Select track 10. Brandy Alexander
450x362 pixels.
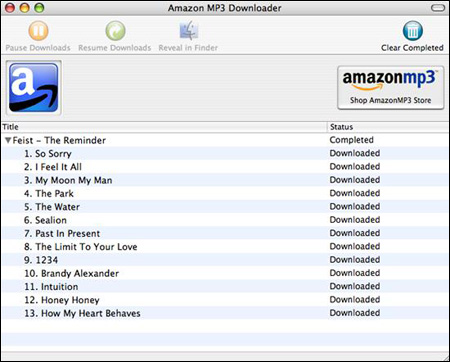[225, 273]
